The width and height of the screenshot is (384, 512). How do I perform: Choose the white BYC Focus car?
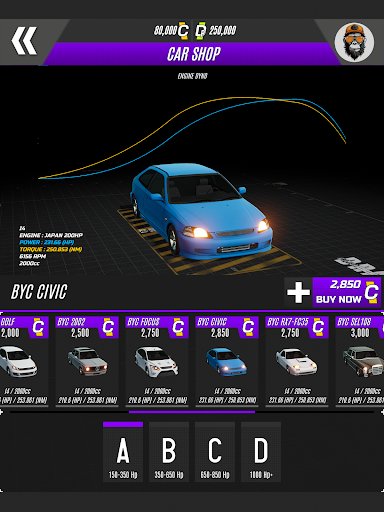pyautogui.click(x=157, y=361)
